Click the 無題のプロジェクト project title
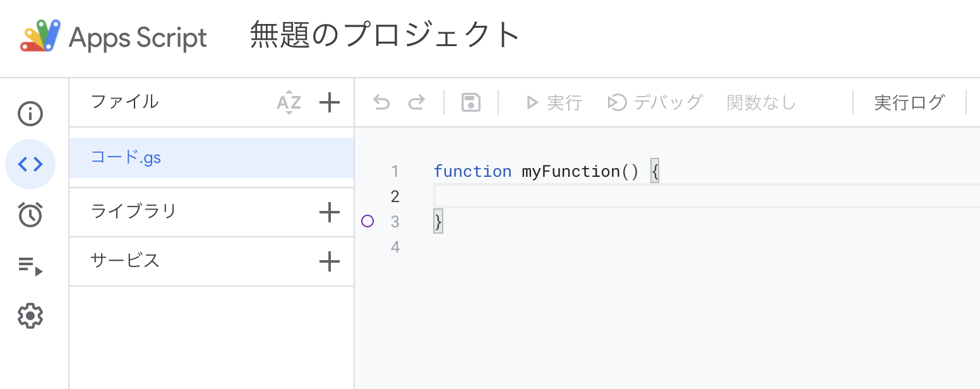Image resolution: width=980 pixels, height=389 pixels. click(383, 36)
